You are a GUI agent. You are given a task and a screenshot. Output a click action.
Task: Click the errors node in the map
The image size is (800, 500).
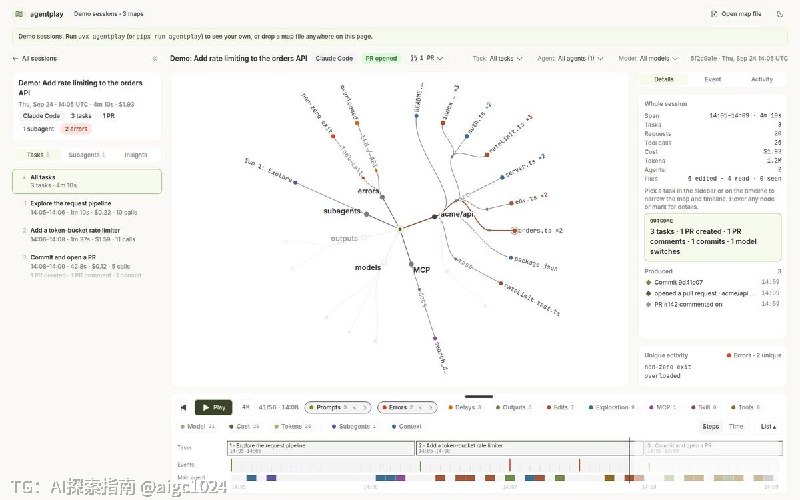(x=382, y=197)
